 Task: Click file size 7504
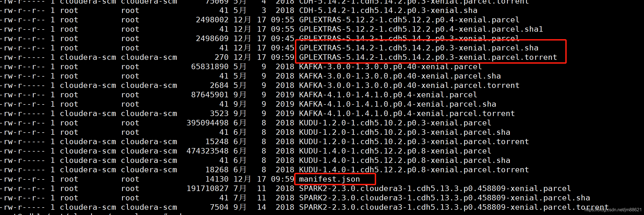coord(219,207)
